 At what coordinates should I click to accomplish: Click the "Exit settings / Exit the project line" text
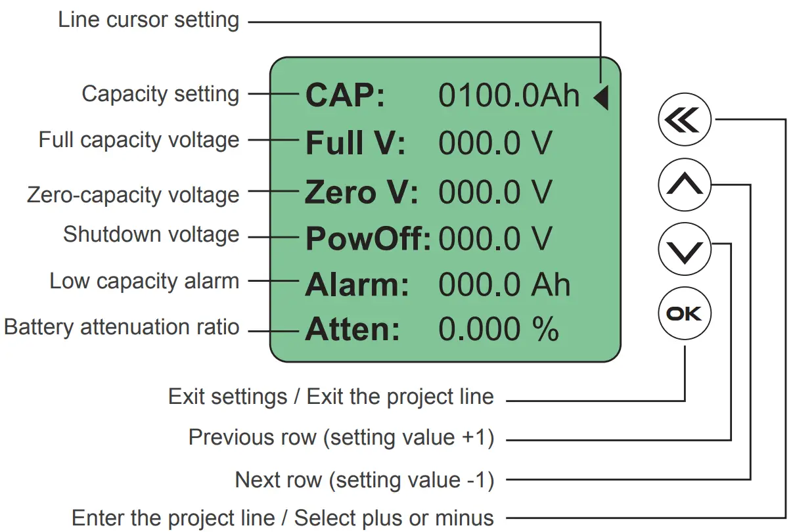coord(331,397)
